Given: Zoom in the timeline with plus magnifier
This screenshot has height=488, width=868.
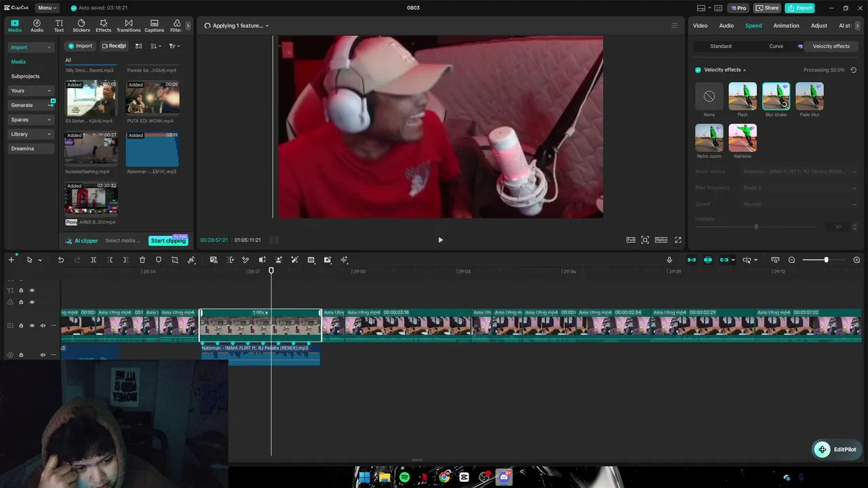Looking at the screenshot, I should click(x=856, y=260).
